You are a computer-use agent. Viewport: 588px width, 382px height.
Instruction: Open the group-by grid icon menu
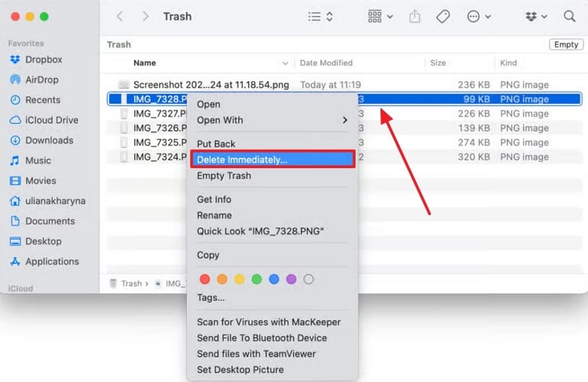tap(375, 17)
